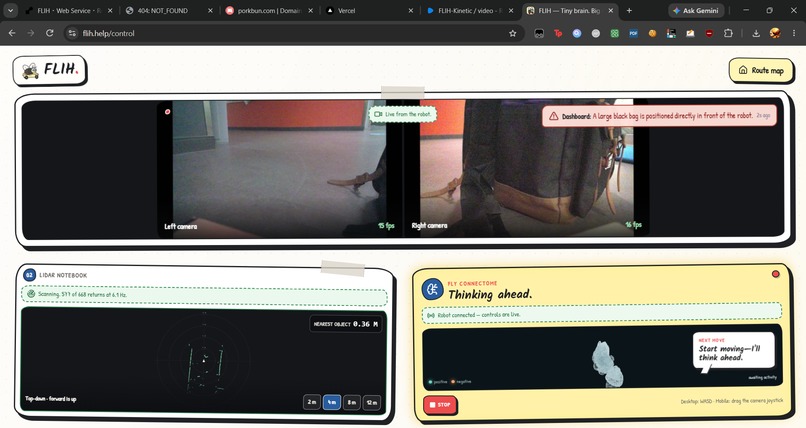Click the red blocker shield extension icon

point(709,33)
